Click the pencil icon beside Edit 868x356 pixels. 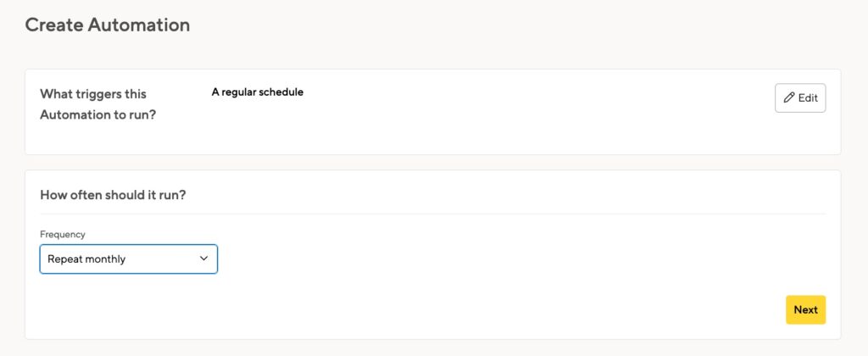pyautogui.click(x=789, y=97)
